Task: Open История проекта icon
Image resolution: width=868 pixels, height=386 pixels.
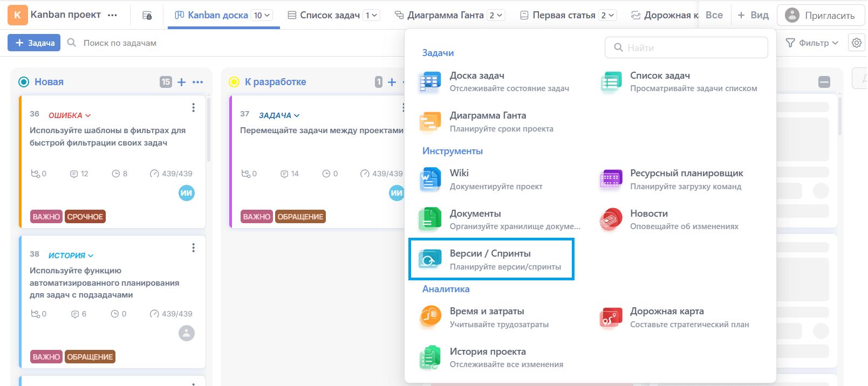Action: pos(430,358)
